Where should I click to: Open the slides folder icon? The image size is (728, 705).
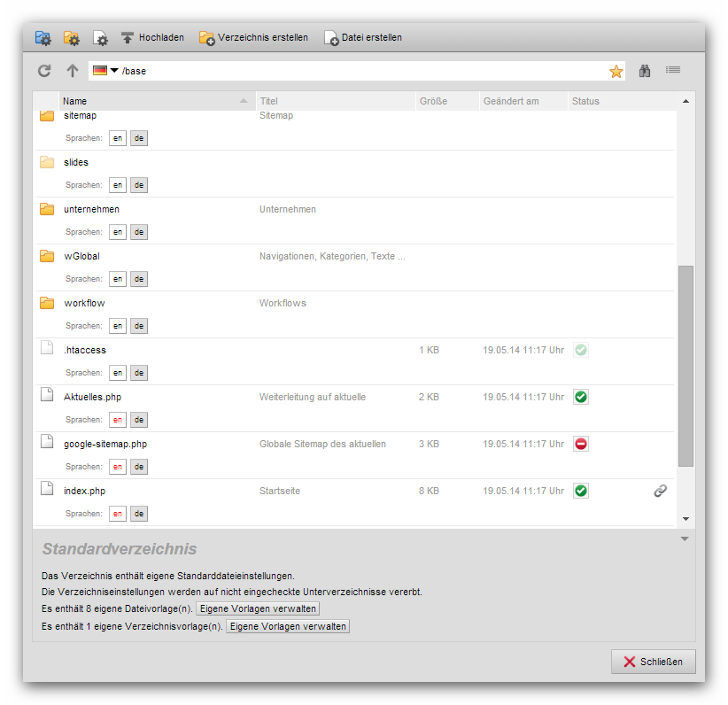click(x=47, y=162)
